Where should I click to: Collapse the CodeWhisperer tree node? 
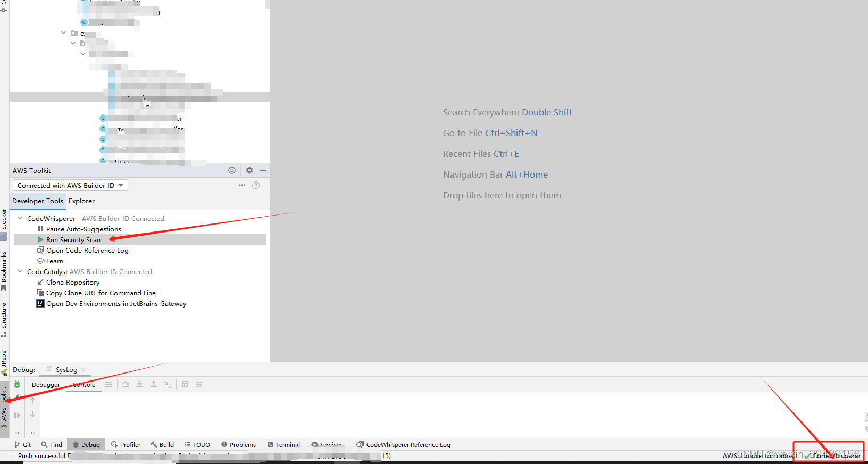pyautogui.click(x=20, y=218)
